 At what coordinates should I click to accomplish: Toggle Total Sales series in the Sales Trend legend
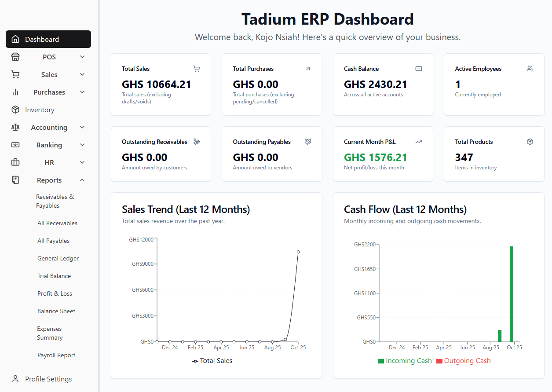[212, 360]
